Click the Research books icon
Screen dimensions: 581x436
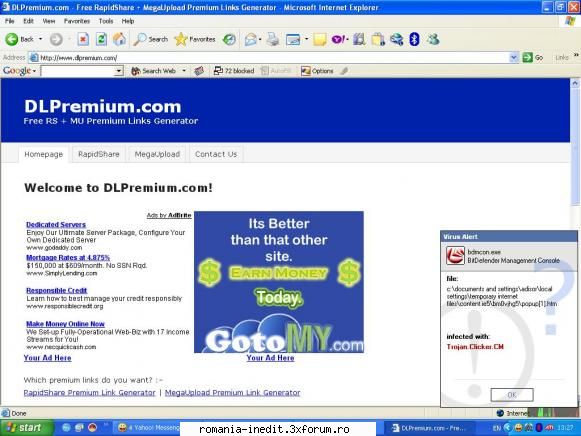359,39
